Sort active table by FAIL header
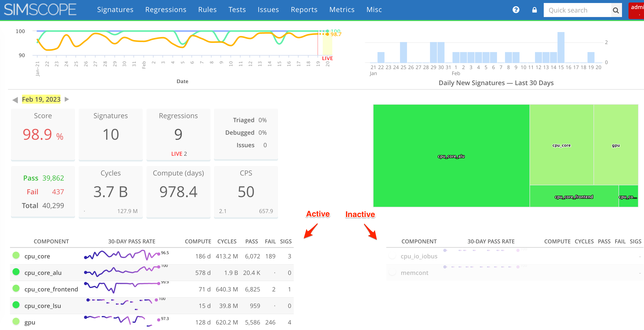The width and height of the screenshot is (644, 330). pyautogui.click(x=270, y=241)
